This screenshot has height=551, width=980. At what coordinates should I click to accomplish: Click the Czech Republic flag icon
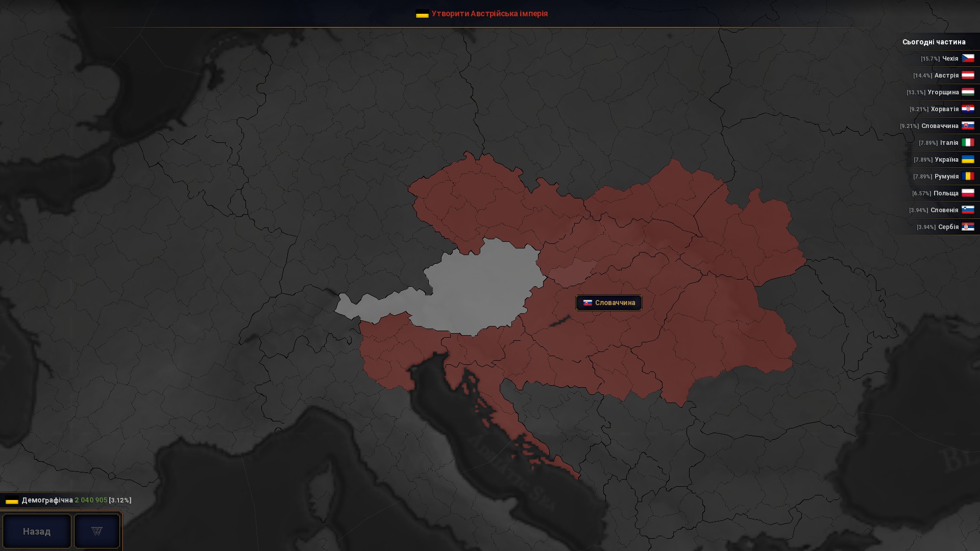point(968,58)
